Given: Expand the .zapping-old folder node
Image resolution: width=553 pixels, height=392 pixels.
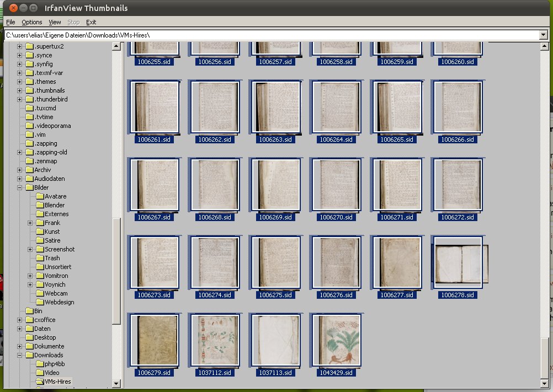Looking at the screenshot, I should [x=20, y=152].
